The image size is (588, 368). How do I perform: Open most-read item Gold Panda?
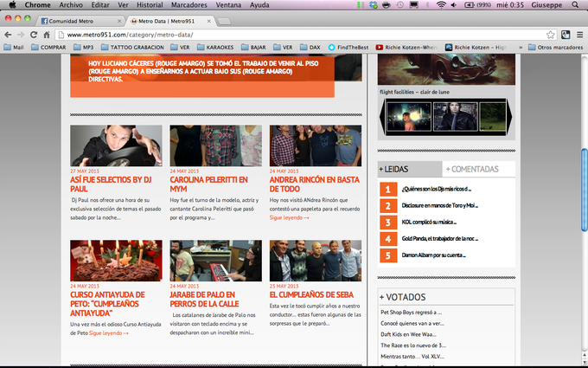(440, 238)
